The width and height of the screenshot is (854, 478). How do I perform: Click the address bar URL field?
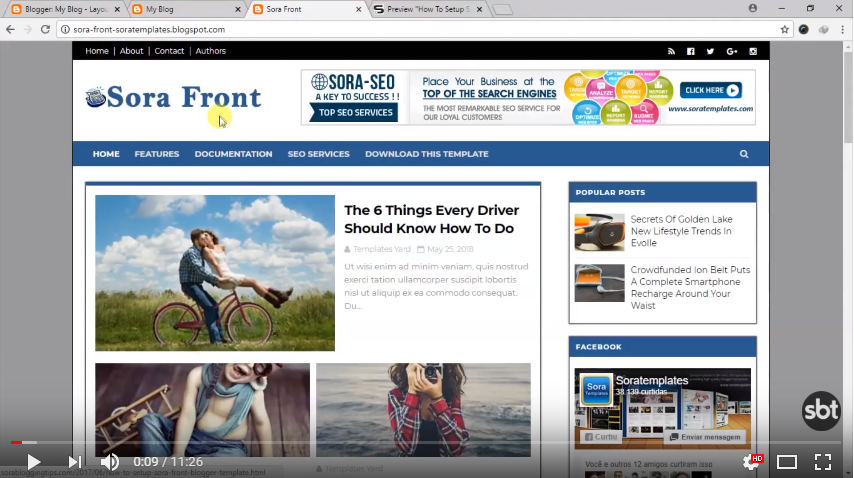pyautogui.click(x=425, y=29)
